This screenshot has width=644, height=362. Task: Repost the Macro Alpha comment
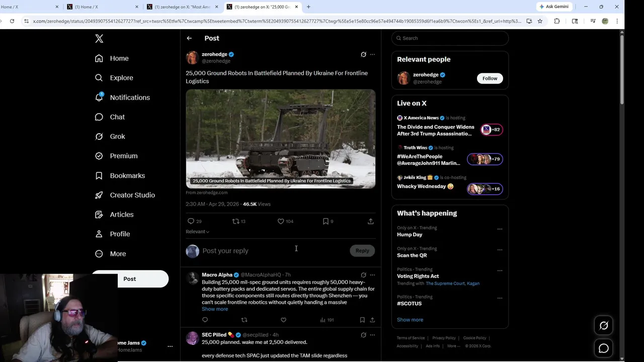click(x=244, y=320)
